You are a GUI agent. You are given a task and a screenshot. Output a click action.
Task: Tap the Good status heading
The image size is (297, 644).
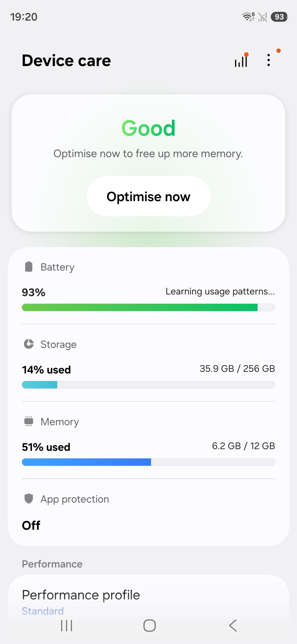coord(148,128)
